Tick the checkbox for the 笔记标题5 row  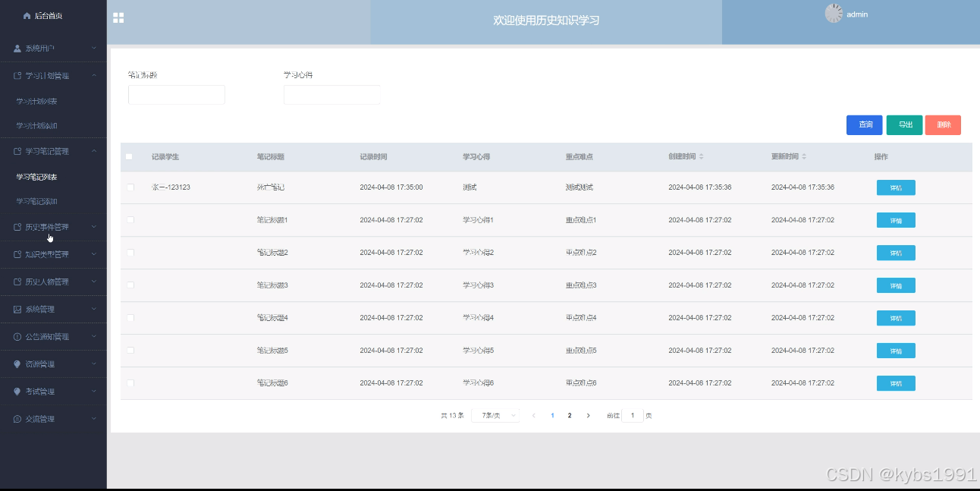pyautogui.click(x=130, y=350)
